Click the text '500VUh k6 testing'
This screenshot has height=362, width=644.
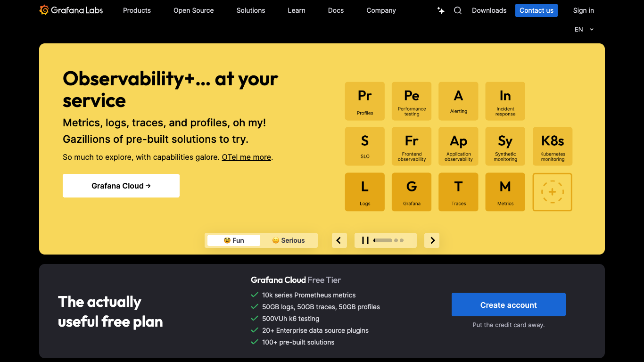point(291,319)
